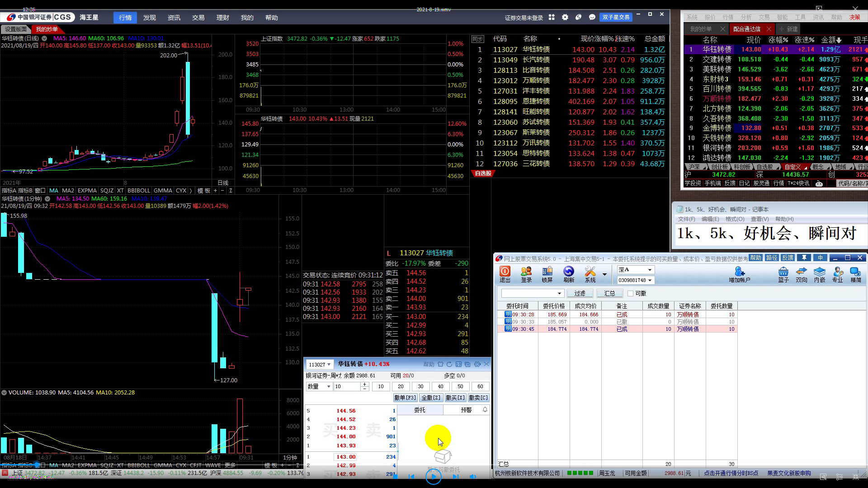
Task: Click the 双子星交易 button
Action: [x=616, y=17]
